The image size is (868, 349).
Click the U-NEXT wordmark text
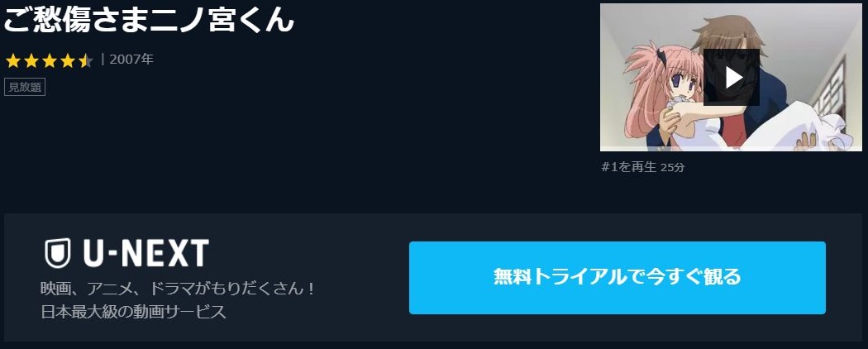click(146, 253)
